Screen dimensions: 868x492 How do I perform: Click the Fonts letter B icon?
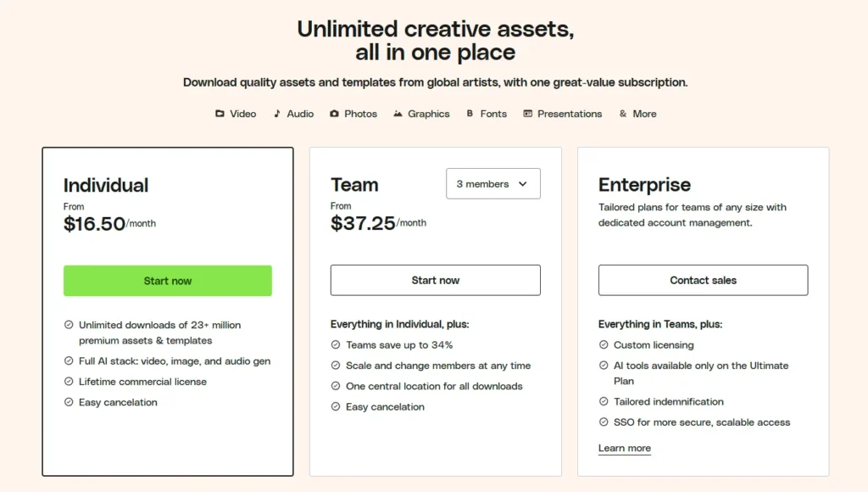[x=470, y=114]
